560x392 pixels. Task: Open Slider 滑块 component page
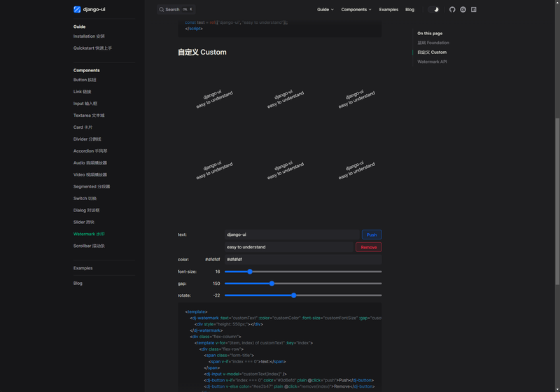pos(84,222)
